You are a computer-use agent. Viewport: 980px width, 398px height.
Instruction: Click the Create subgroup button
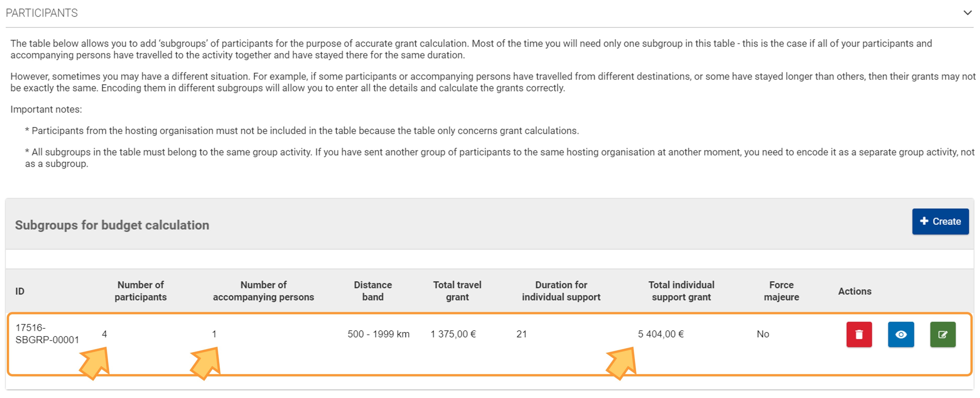pyautogui.click(x=940, y=222)
